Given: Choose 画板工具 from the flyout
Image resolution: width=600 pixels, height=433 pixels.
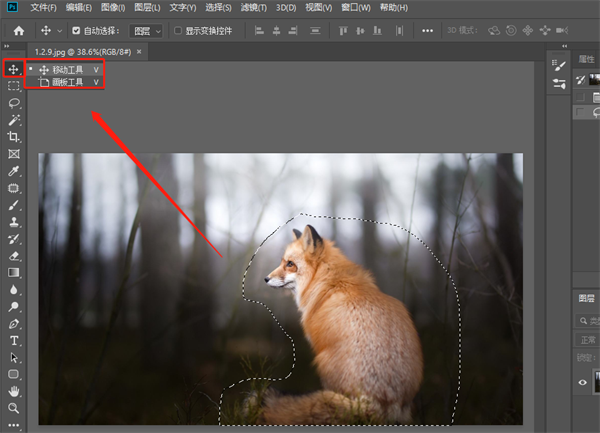Looking at the screenshot, I should tap(68, 83).
